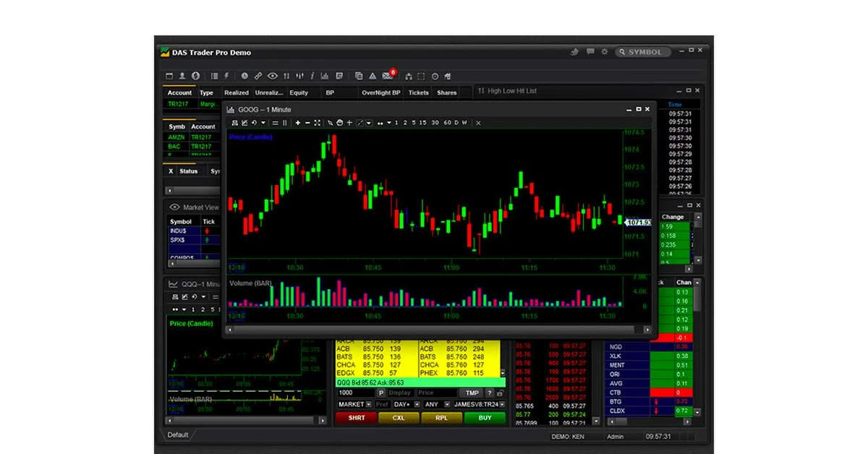Click the CXL cancel order button
Image resolution: width=868 pixels, height=454 pixels.
coord(399,418)
